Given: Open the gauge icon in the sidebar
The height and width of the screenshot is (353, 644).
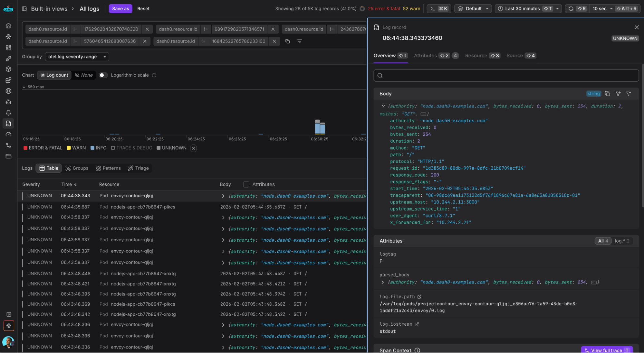Looking at the screenshot, I should 9,135.
